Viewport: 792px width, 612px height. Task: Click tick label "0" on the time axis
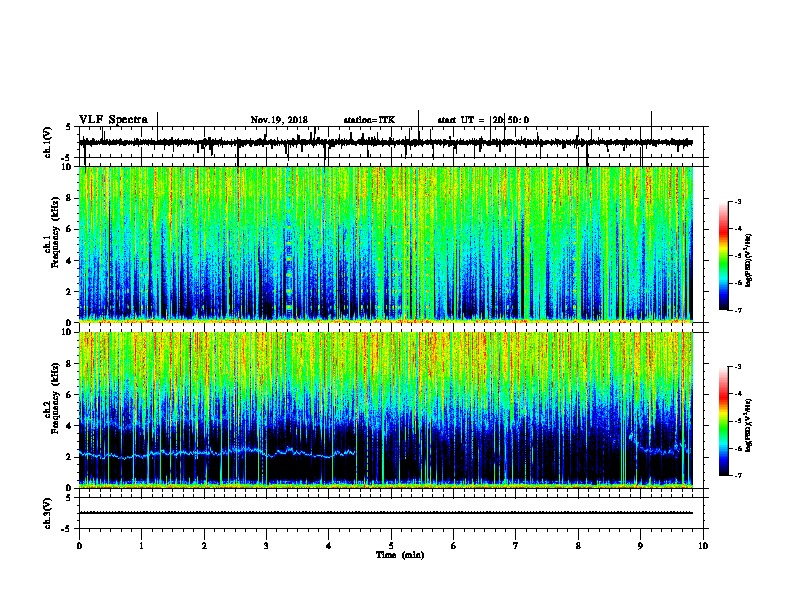click(79, 546)
